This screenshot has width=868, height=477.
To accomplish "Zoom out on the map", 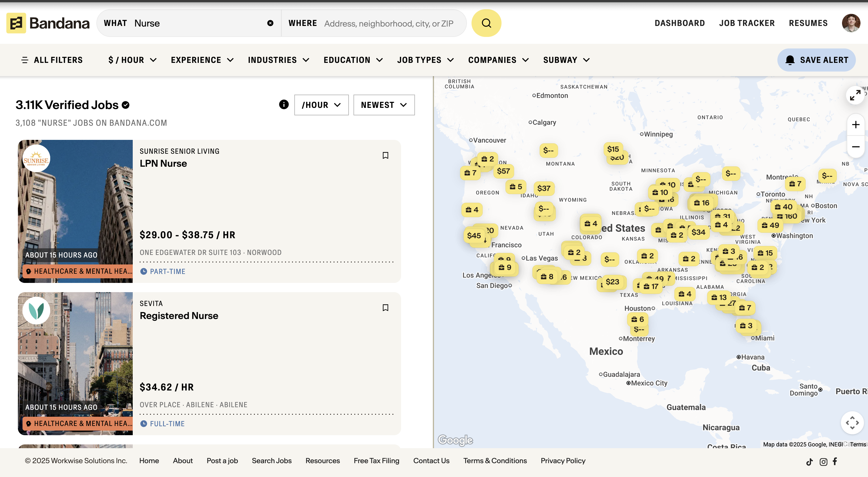I will (x=856, y=147).
